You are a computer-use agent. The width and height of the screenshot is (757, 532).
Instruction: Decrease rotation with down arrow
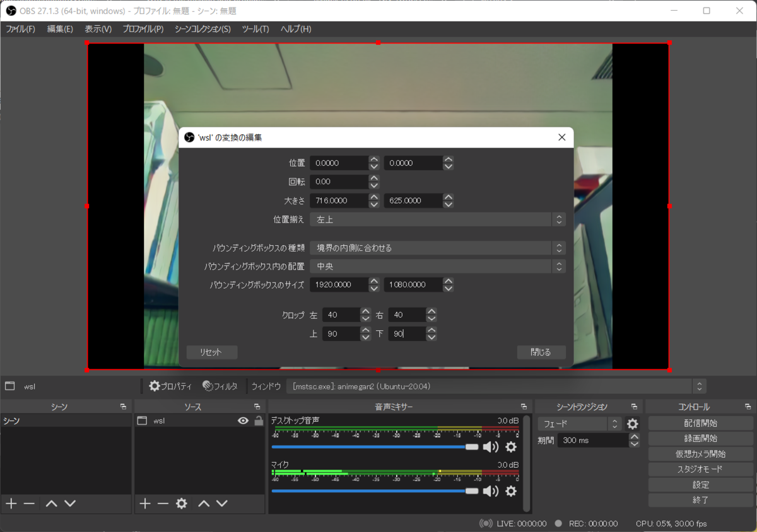(374, 185)
